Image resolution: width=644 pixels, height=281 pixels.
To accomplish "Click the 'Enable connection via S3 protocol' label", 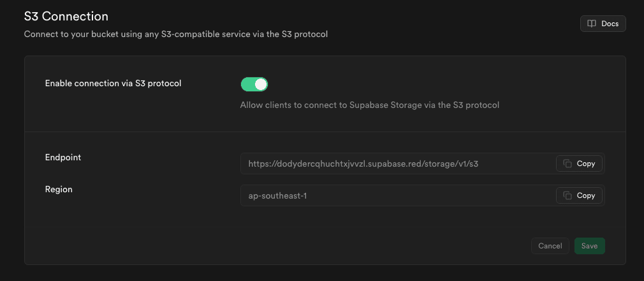I will [x=113, y=84].
